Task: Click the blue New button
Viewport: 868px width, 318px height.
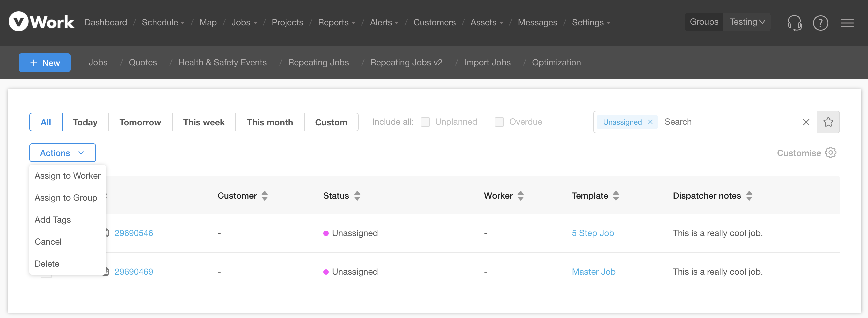Action: tap(44, 63)
